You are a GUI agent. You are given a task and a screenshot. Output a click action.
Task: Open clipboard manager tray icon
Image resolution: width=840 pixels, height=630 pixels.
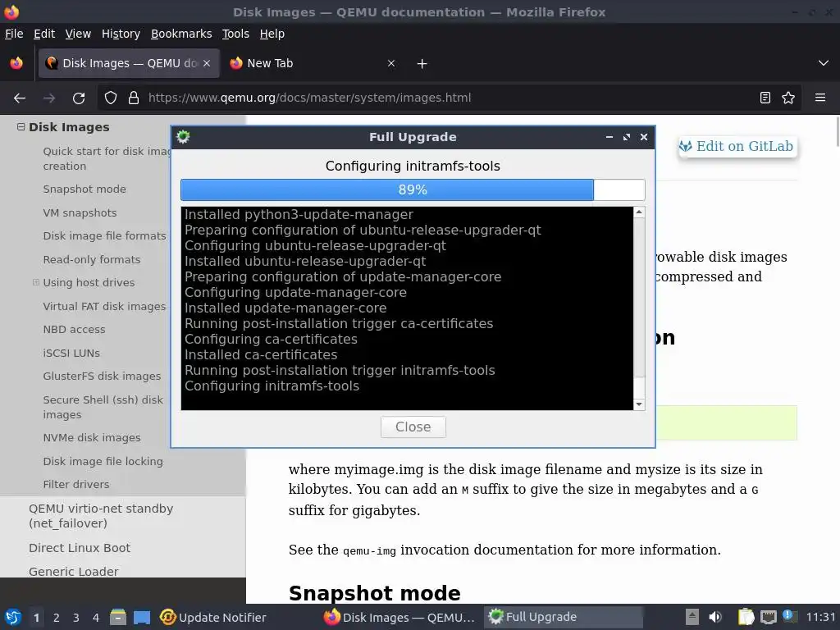point(746,617)
